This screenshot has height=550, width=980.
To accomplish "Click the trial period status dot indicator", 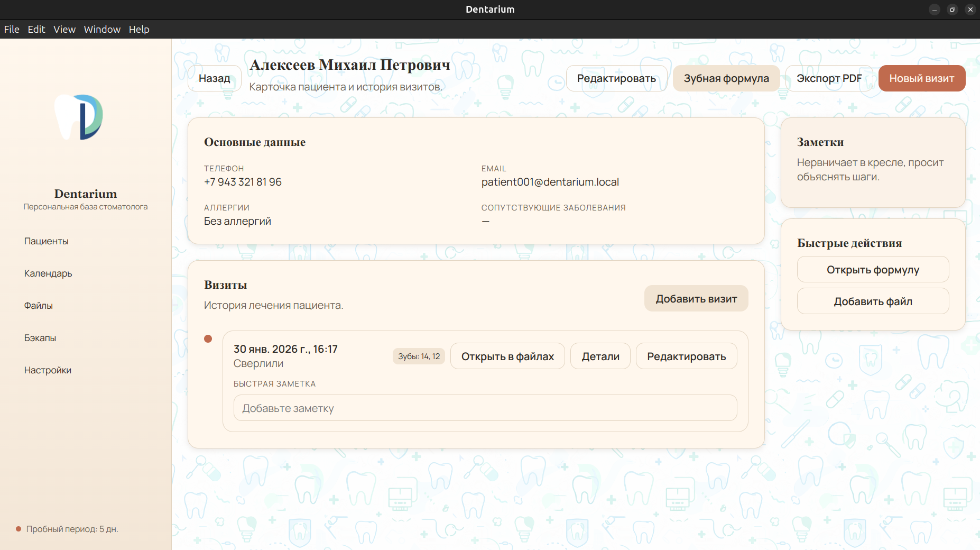I will [17, 529].
